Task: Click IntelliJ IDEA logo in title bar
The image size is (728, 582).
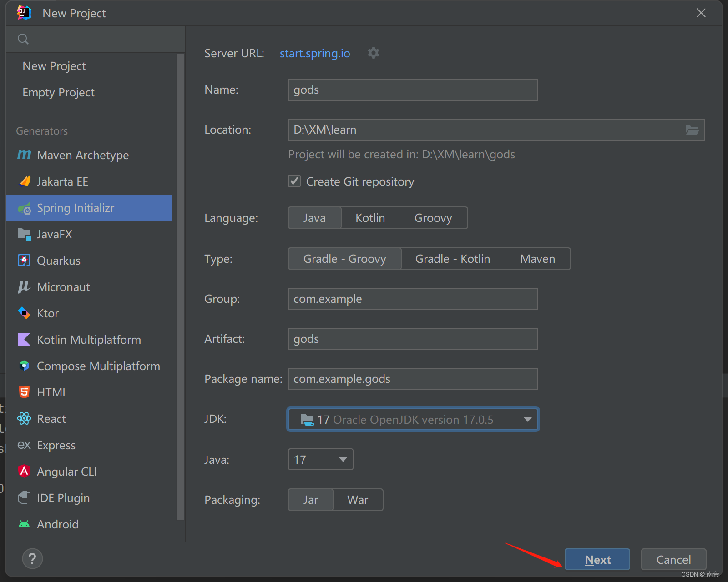Action: (24, 13)
